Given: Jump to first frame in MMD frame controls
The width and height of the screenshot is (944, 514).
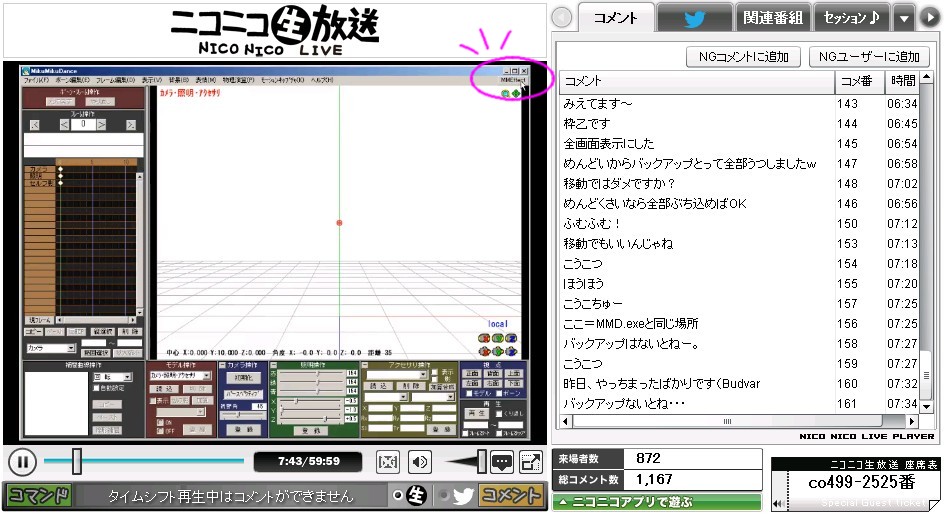Looking at the screenshot, I should (x=34, y=125).
